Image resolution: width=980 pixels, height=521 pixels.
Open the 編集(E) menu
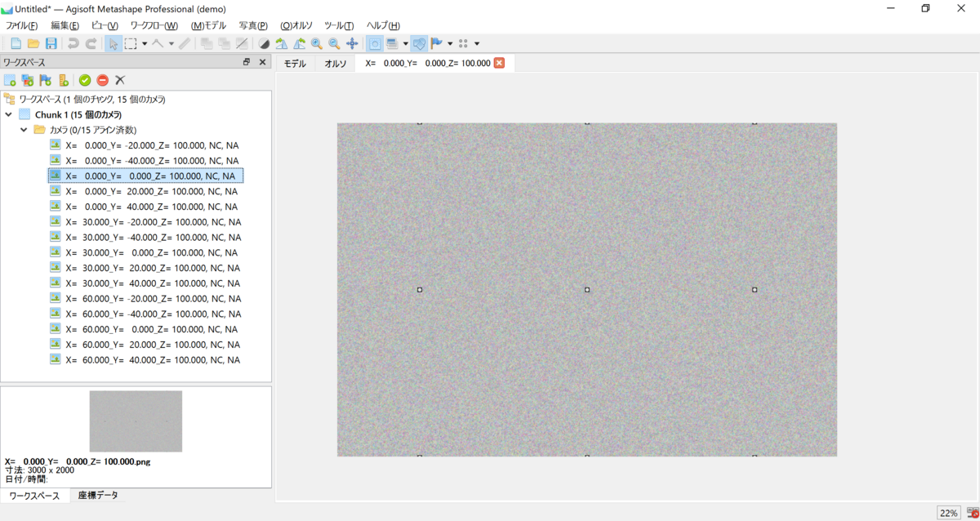tap(65, 25)
